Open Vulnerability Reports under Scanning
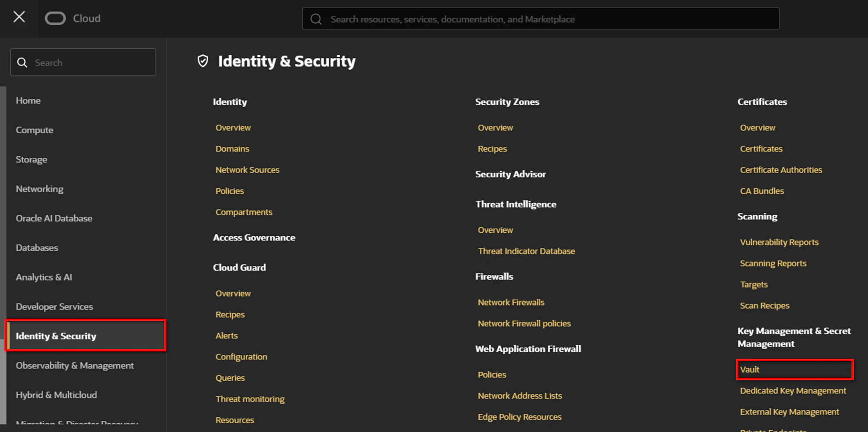The height and width of the screenshot is (432, 868). (779, 242)
